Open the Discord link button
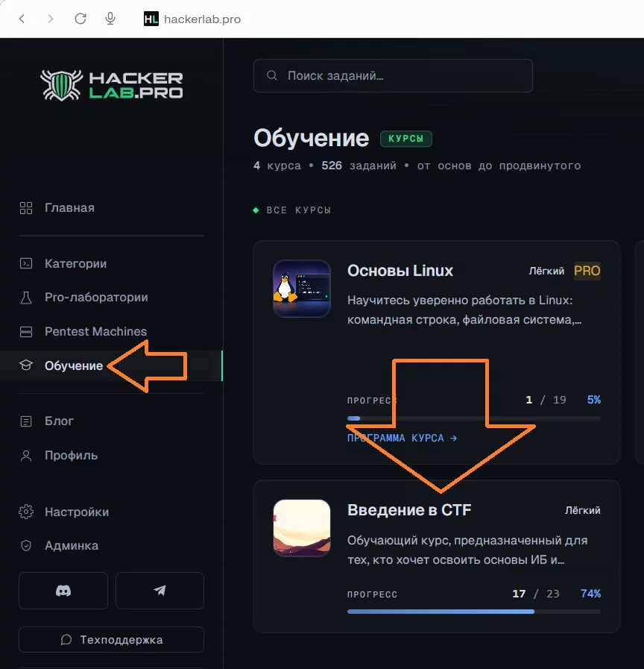 (63, 591)
